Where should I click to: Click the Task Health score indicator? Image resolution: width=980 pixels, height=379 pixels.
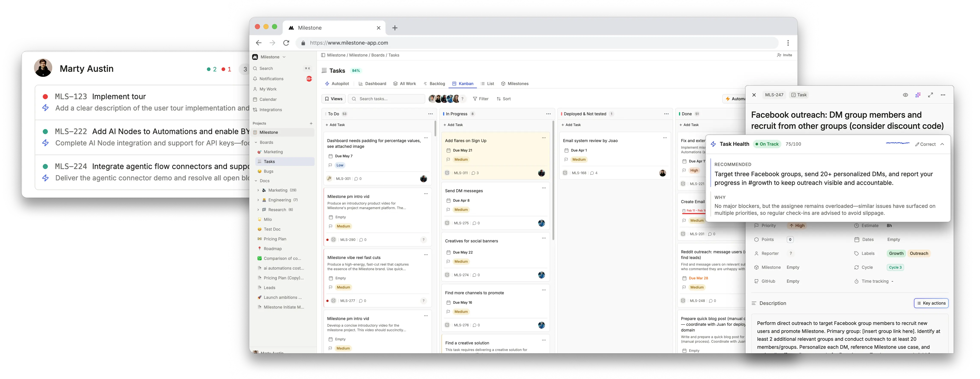pos(794,144)
